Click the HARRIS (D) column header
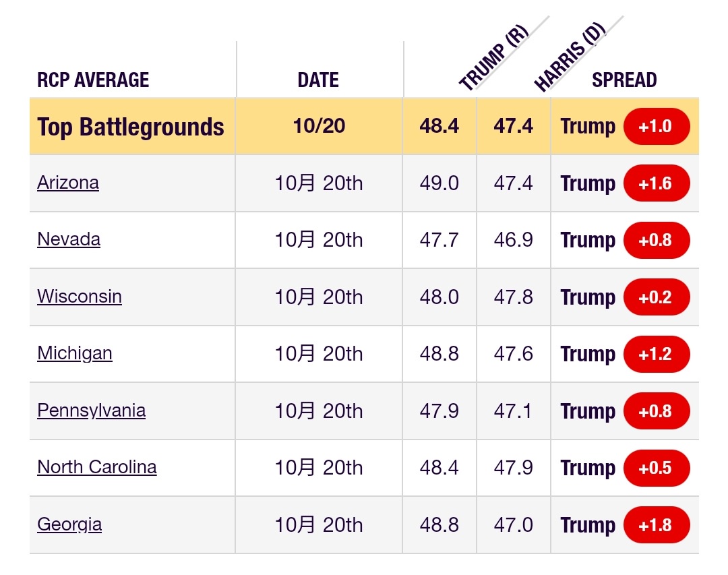This screenshot has height=575, width=728. coord(570,59)
